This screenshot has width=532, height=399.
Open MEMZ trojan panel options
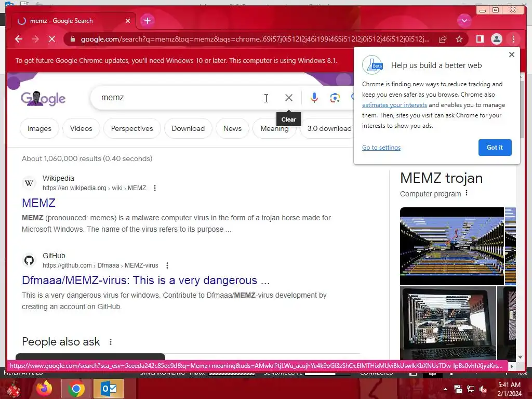tap(467, 193)
